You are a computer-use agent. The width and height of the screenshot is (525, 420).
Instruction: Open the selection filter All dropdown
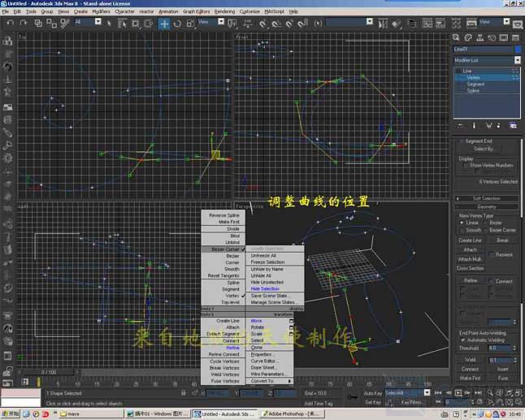[98, 22]
